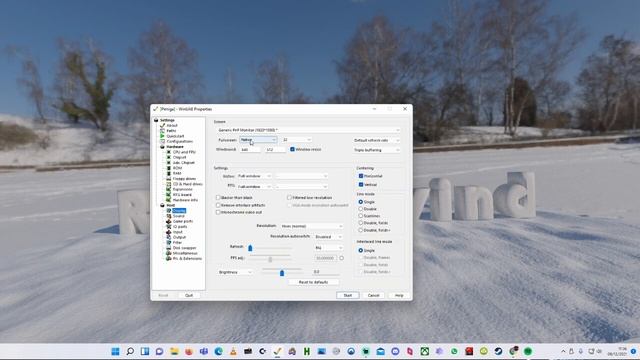Select the ROM page in tree
This screenshot has height=360, width=640.
177,168
